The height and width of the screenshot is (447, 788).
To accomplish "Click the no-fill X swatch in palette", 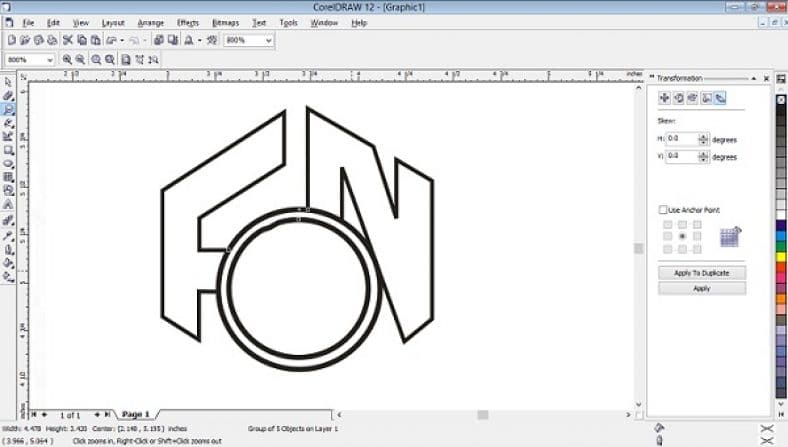I will pos(781,100).
